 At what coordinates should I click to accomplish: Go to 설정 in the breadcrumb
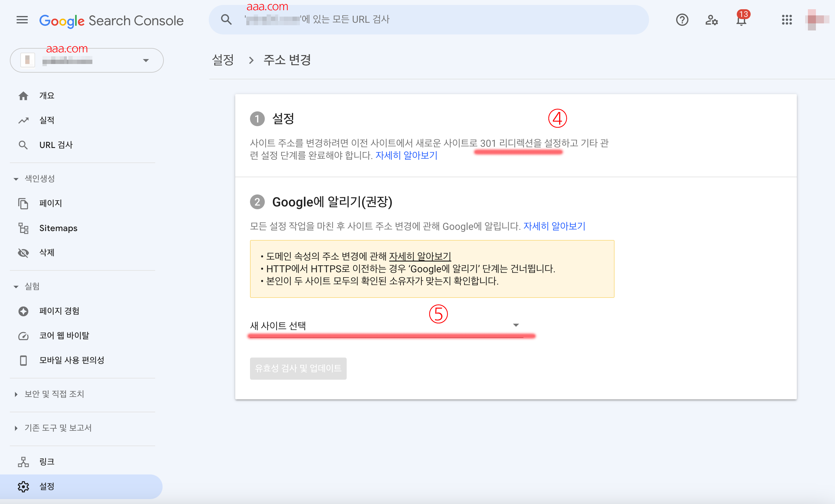[x=223, y=60]
